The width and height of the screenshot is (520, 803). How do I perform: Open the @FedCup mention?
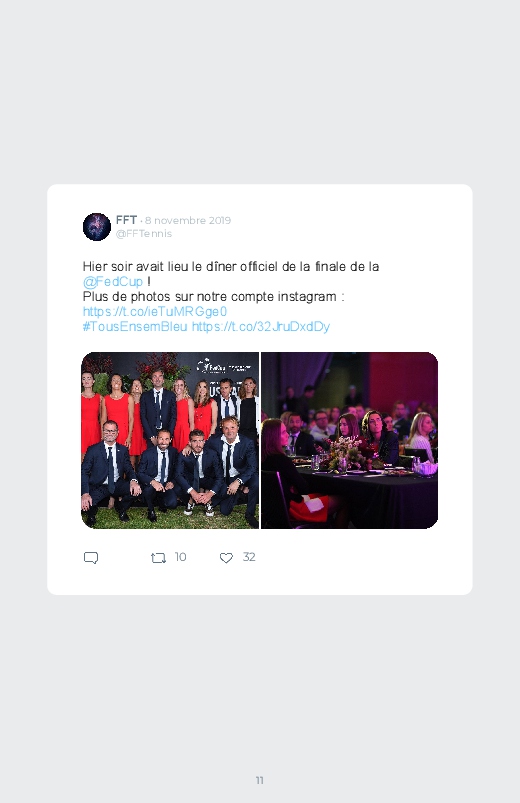tap(113, 282)
